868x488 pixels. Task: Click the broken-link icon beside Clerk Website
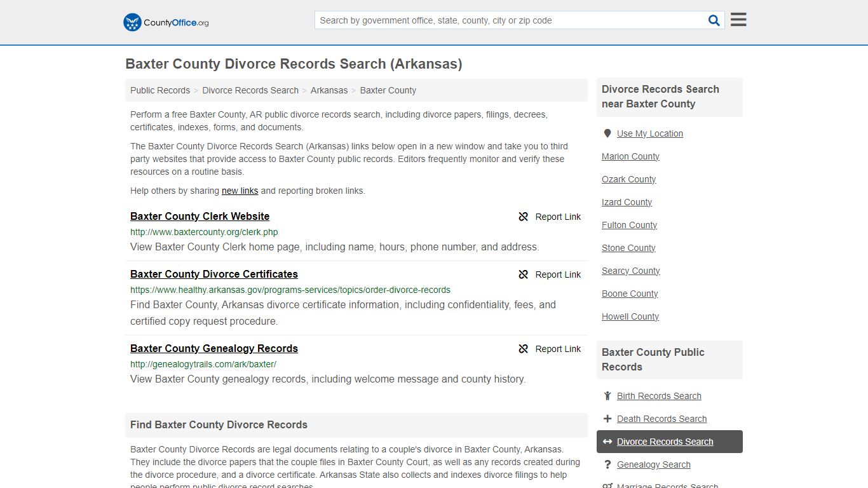click(524, 217)
